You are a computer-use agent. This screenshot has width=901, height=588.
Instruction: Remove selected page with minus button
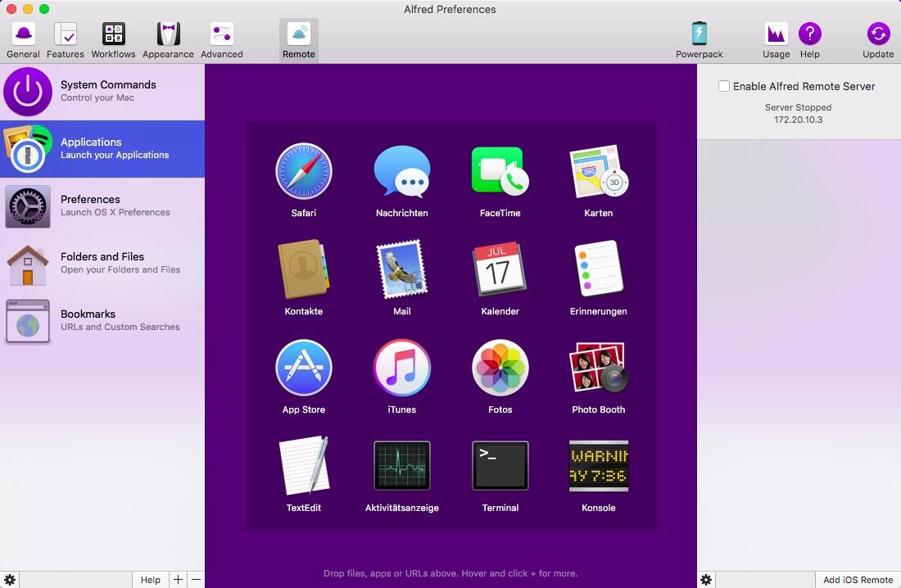click(196, 579)
